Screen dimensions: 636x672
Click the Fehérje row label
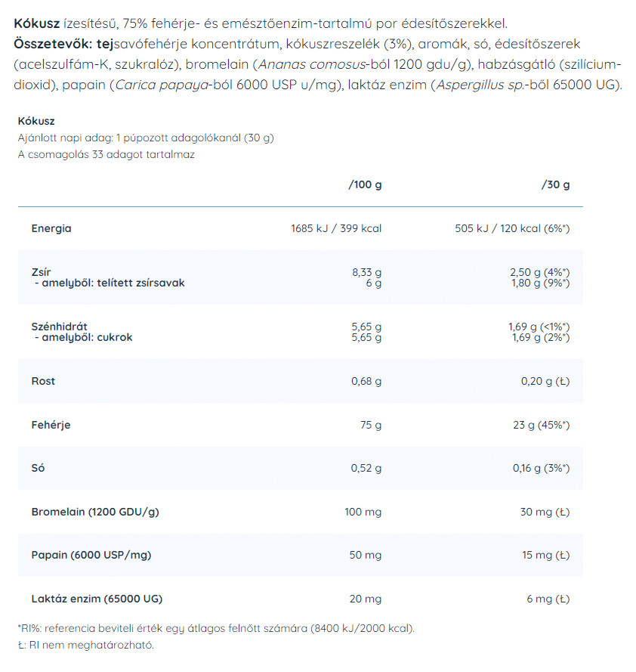[51, 425]
